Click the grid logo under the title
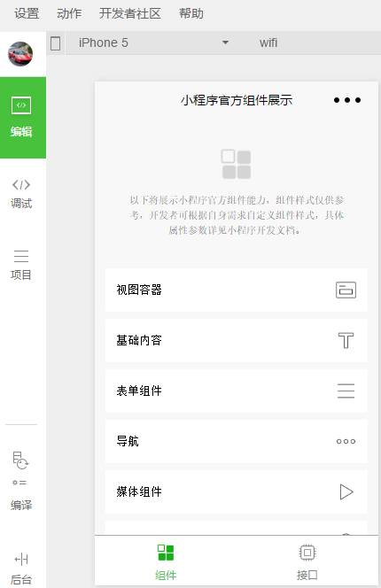This screenshot has height=588, width=381. (x=236, y=164)
